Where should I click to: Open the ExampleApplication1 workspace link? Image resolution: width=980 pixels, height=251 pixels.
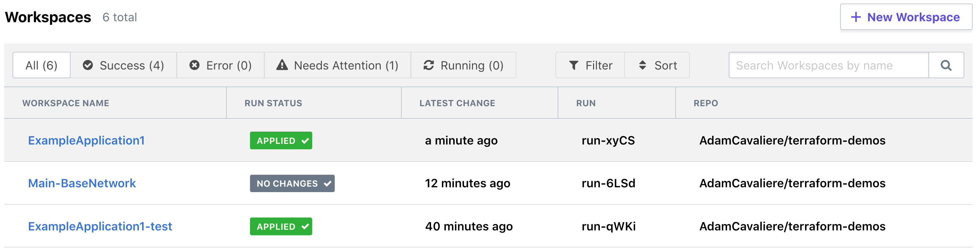(86, 141)
